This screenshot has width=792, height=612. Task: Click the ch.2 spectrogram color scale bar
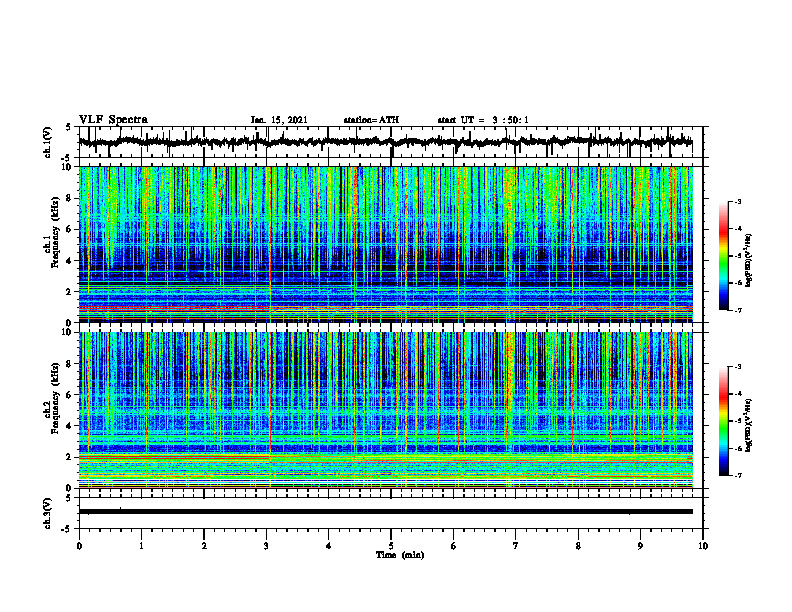coord(723,421)
